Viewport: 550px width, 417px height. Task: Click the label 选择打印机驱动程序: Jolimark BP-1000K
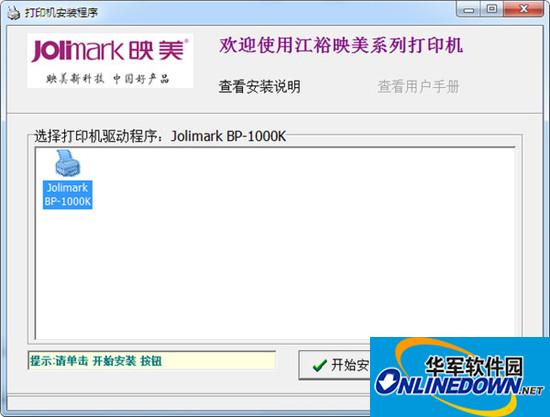[x=160, y=136]
